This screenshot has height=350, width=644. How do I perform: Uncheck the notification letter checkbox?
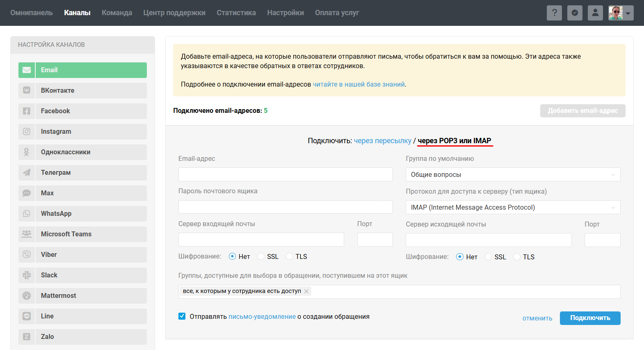(182, 316)
